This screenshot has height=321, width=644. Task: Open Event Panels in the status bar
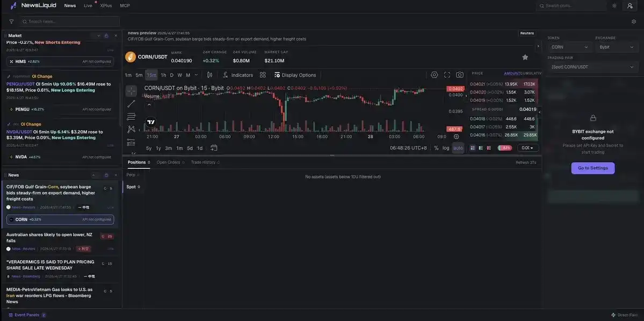(x=27, y=315)
